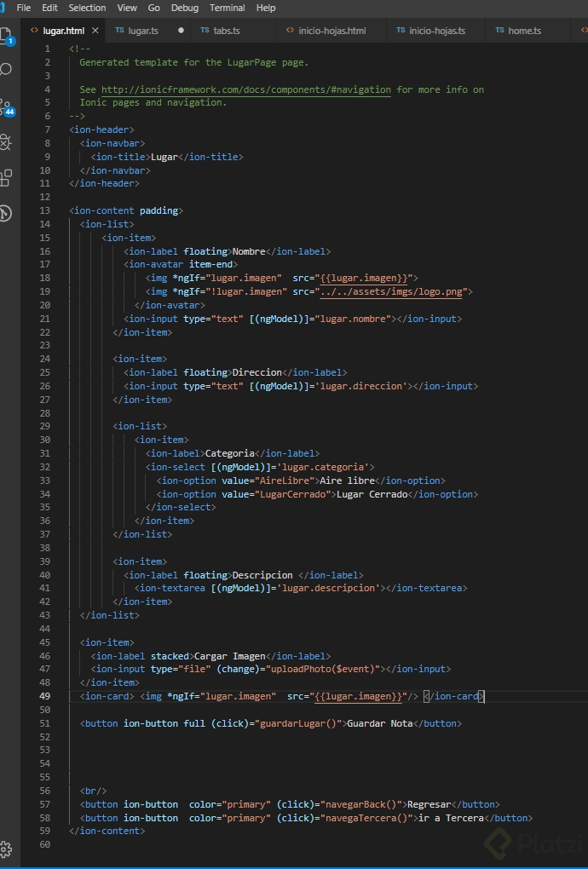Click the TS icon on inicio-hojas.ts tab

pos(401,31)
